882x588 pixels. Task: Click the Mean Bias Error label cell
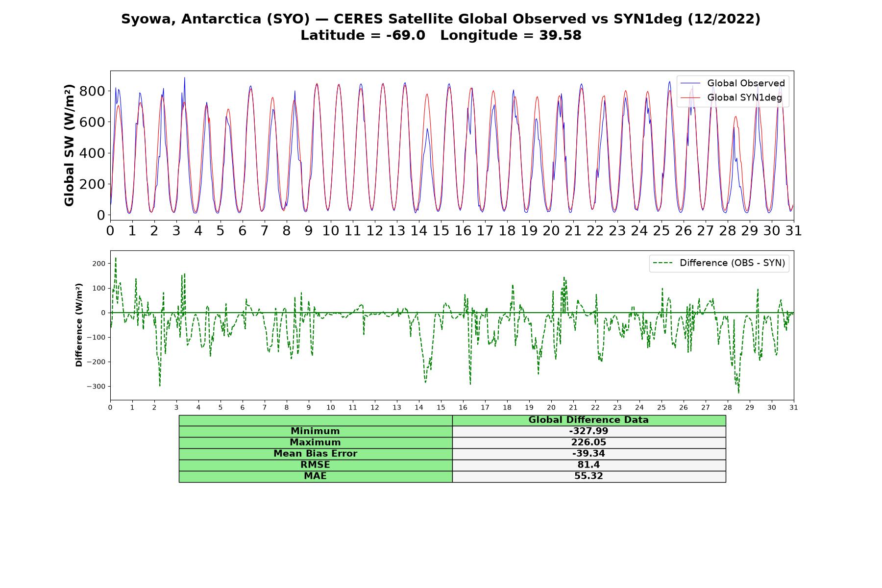pyautogui.click(x=315, y=454)
